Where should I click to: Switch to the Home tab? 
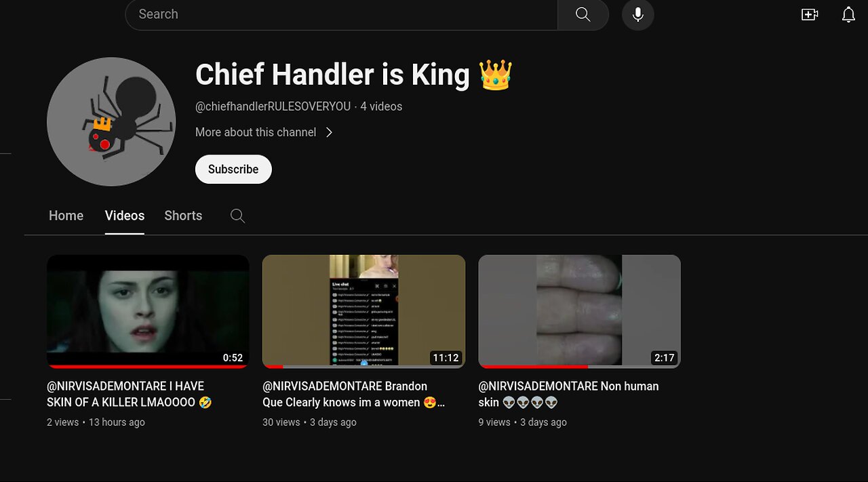tap(66, 216)
